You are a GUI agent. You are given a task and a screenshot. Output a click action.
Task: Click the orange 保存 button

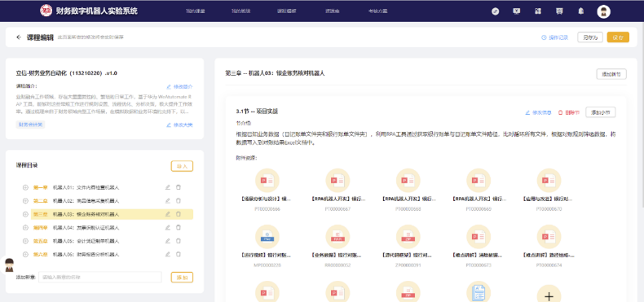(618, 37)
